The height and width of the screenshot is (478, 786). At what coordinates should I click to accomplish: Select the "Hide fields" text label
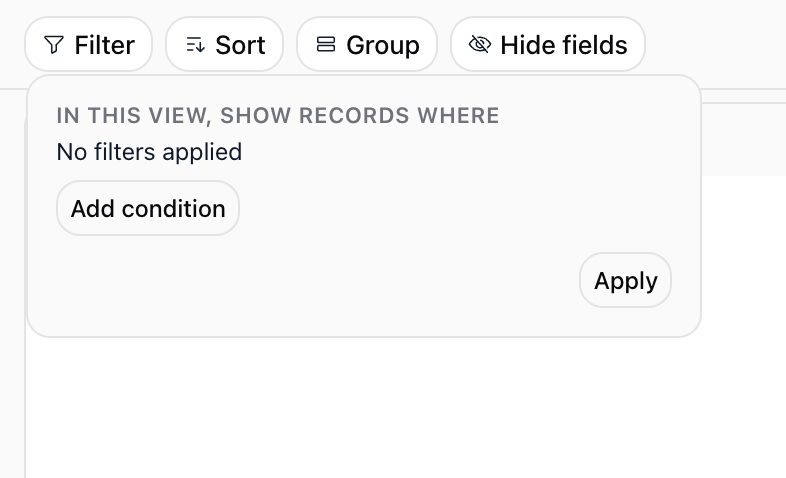[563, 45]
